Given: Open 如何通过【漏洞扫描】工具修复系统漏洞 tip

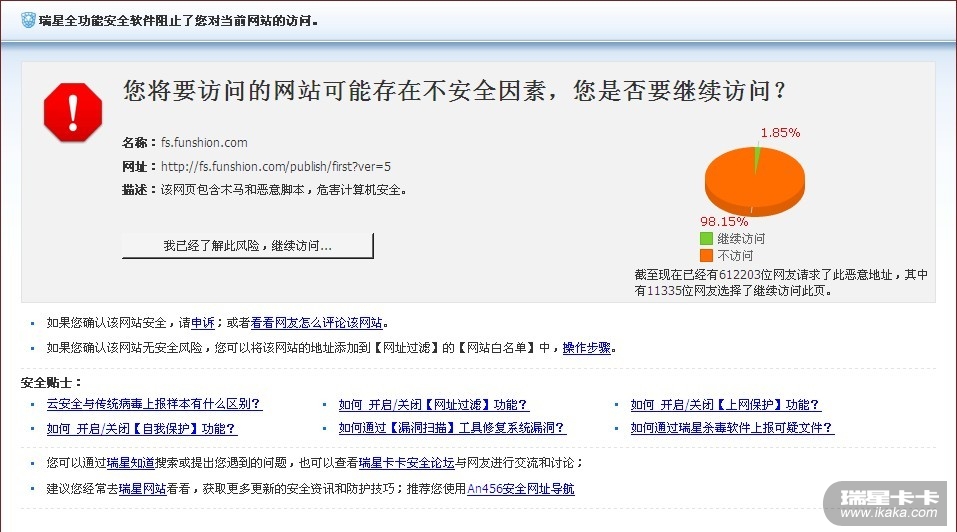Looking at the screenshot, I should click(x=452, y=428).
